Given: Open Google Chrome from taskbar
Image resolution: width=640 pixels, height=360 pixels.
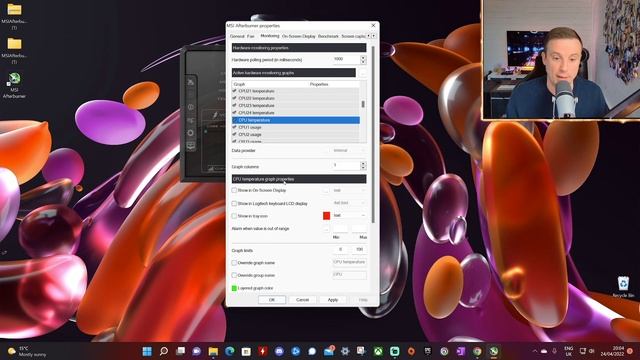Looking at the screenshot, I should (x=477, y=351).
